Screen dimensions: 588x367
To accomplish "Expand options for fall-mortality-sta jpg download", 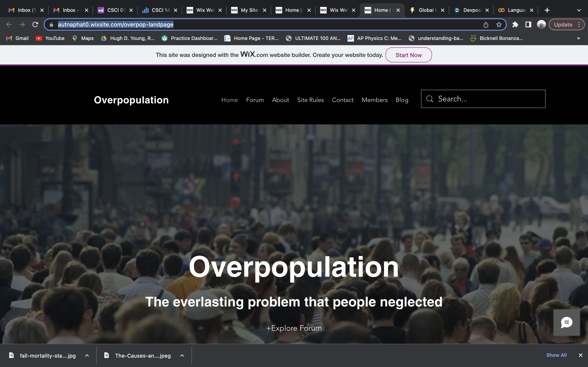I will 87,356.
